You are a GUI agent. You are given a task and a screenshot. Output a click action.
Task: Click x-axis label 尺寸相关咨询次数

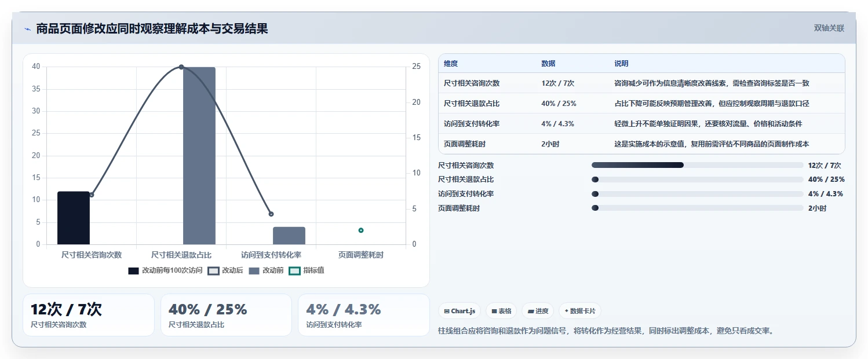point(92,255)
